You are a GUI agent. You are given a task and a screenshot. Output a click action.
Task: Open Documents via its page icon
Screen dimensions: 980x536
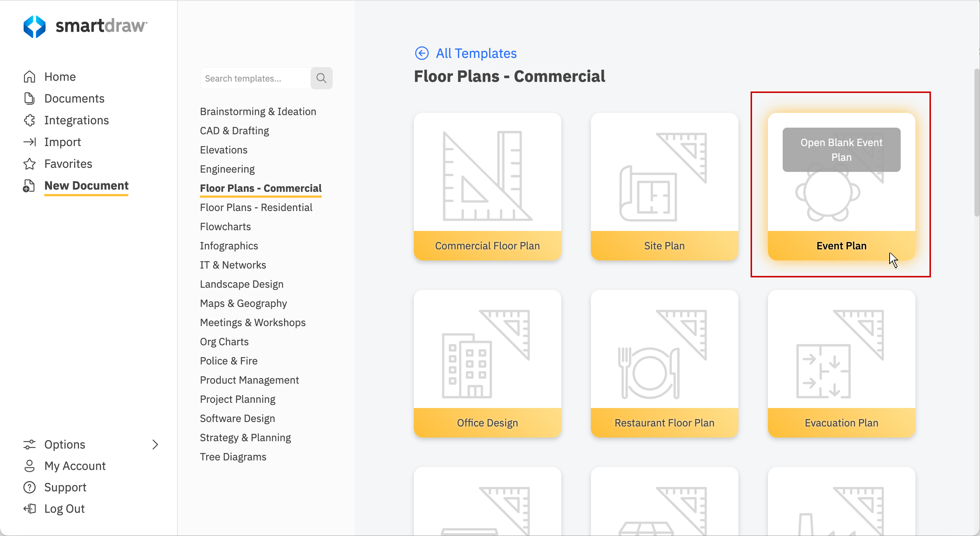[x=30, y=98]
